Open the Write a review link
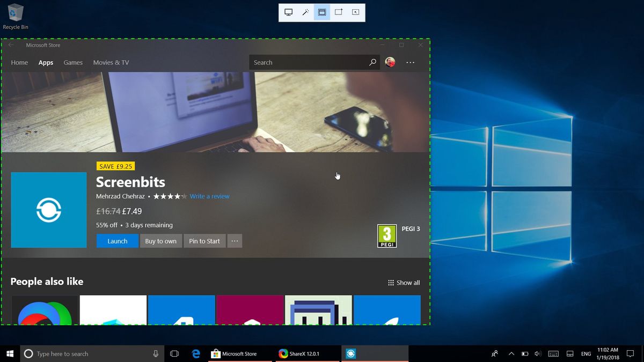 tap(209, 196)
